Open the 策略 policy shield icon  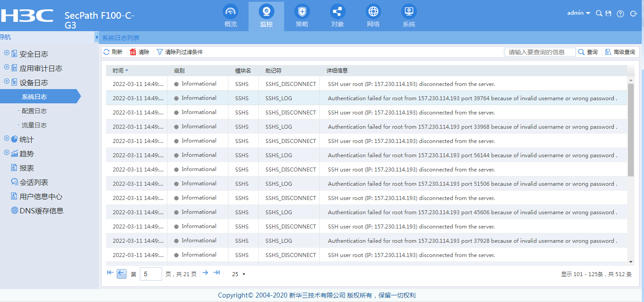[302, 12]
